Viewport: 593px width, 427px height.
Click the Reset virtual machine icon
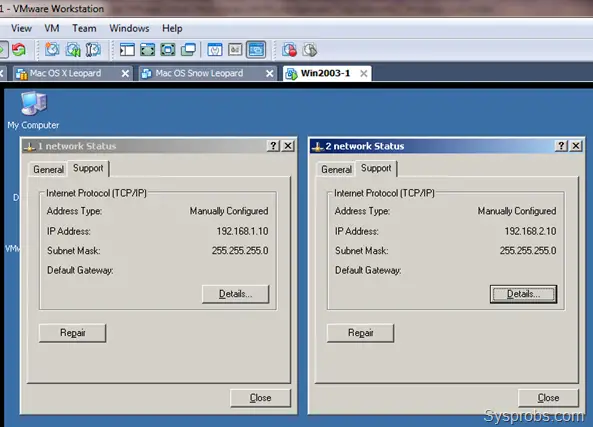coord(19,50)
